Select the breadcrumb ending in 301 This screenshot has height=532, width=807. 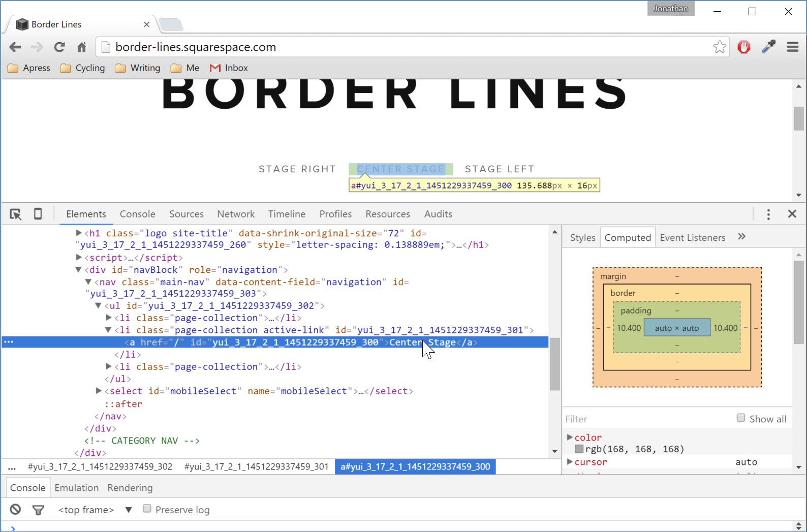[257, 466]
